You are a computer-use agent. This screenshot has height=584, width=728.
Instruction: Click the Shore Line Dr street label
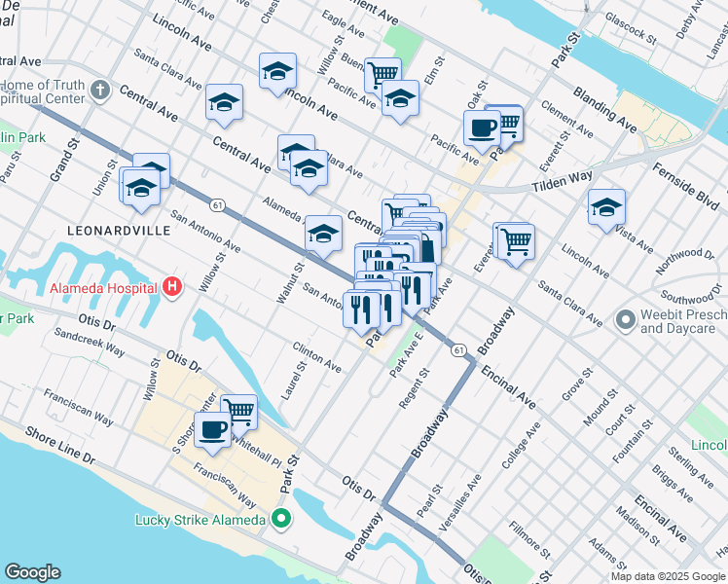60,446
